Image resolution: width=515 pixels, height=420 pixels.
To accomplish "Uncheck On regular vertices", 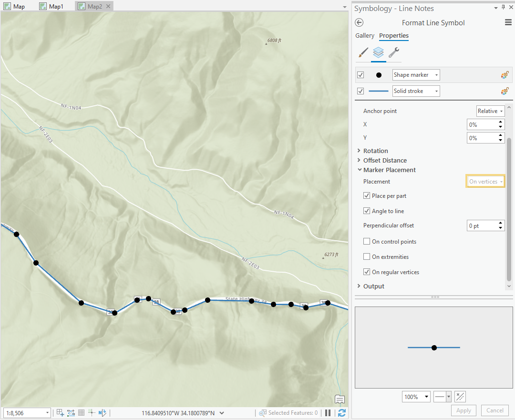I will point(367,272).
